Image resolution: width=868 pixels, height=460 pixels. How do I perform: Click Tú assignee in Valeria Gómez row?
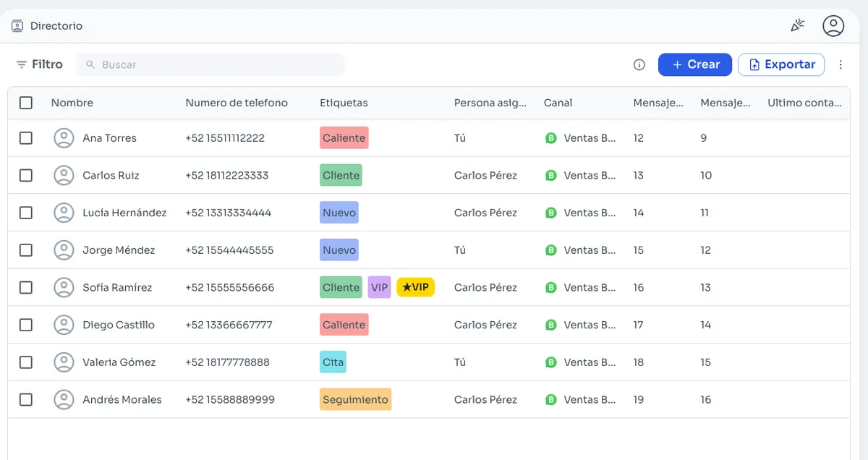pos(460,362)
